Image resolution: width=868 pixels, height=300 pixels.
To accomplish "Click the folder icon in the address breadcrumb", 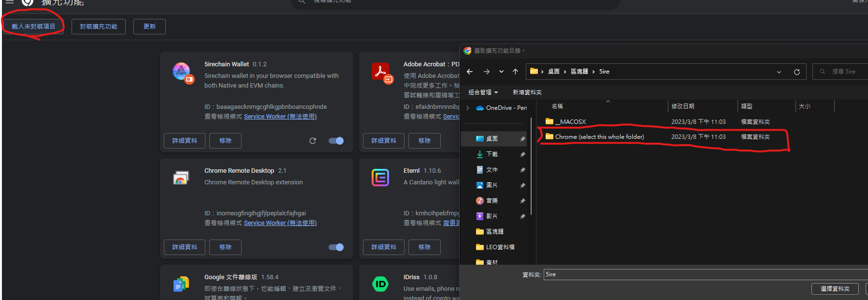I will pos(534,71).
